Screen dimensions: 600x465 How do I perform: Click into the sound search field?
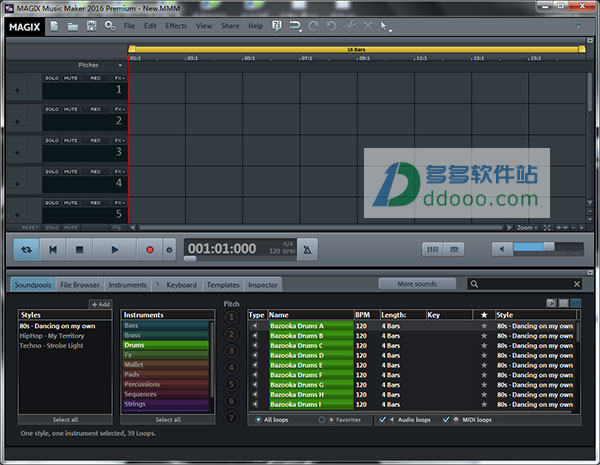click(525, 284)
